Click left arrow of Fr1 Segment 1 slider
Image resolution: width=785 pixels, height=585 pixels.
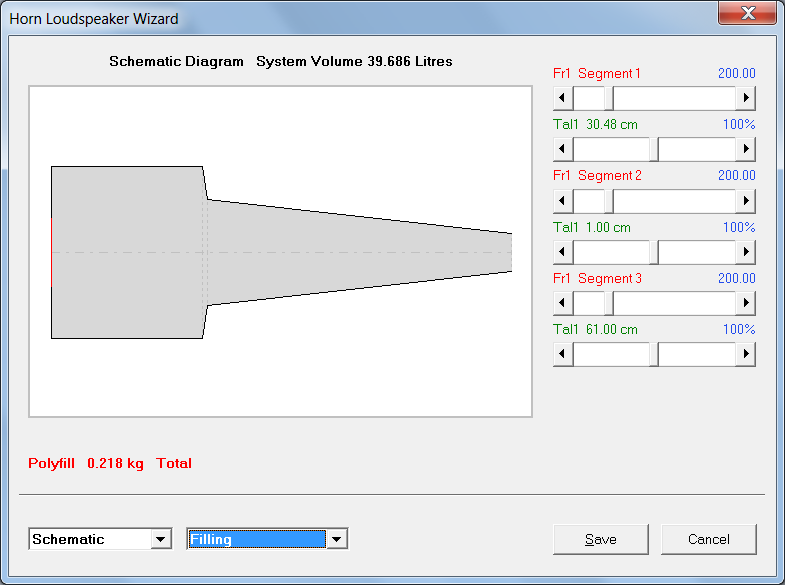[563, 98]
